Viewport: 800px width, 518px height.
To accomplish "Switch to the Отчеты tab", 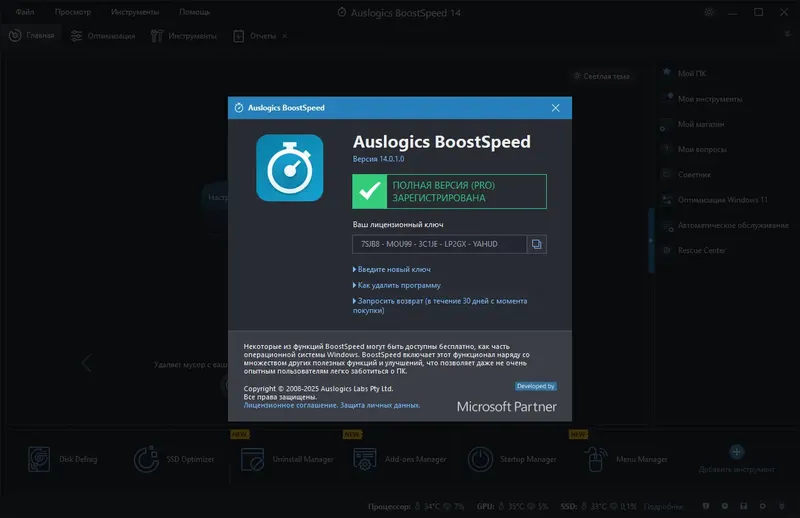I will click(255, 36).
